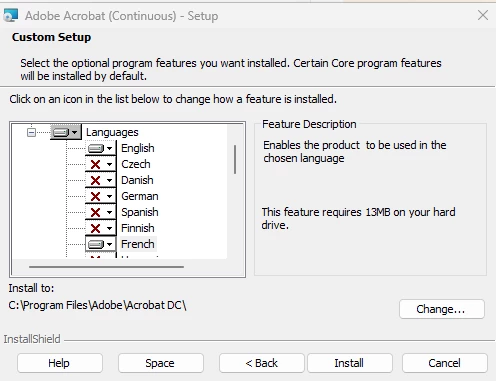Select the Finnish language row
Viewport: 496px width, 381px height.
(138, 228)
